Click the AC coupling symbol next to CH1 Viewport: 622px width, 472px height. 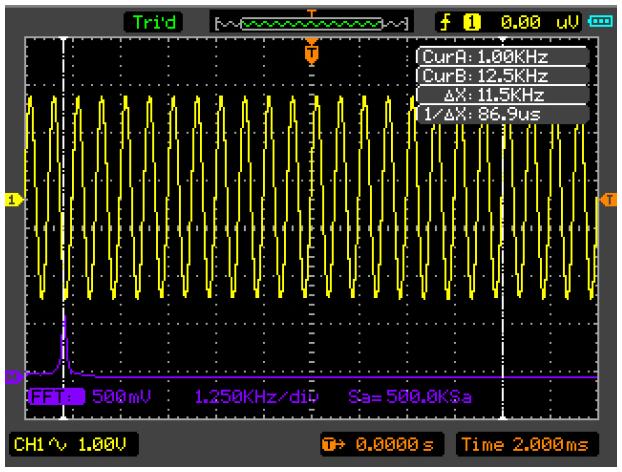[58, 445]
